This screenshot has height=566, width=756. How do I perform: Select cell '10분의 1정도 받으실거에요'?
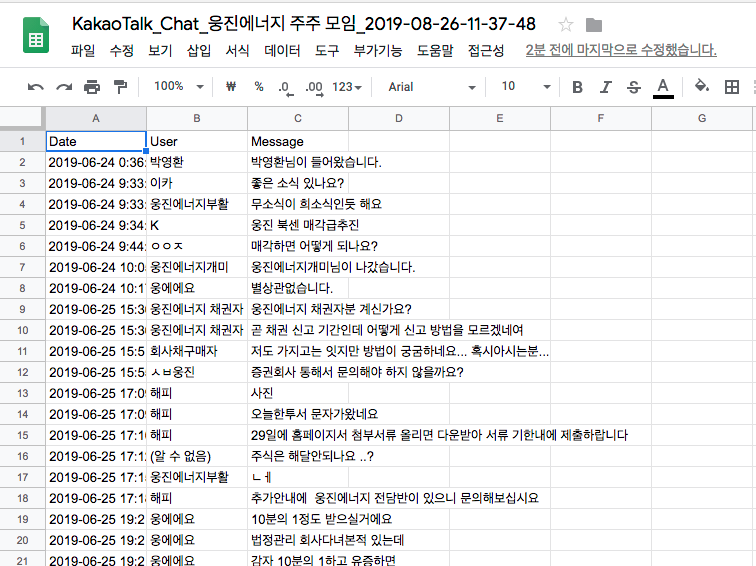[x=298, y=519]
